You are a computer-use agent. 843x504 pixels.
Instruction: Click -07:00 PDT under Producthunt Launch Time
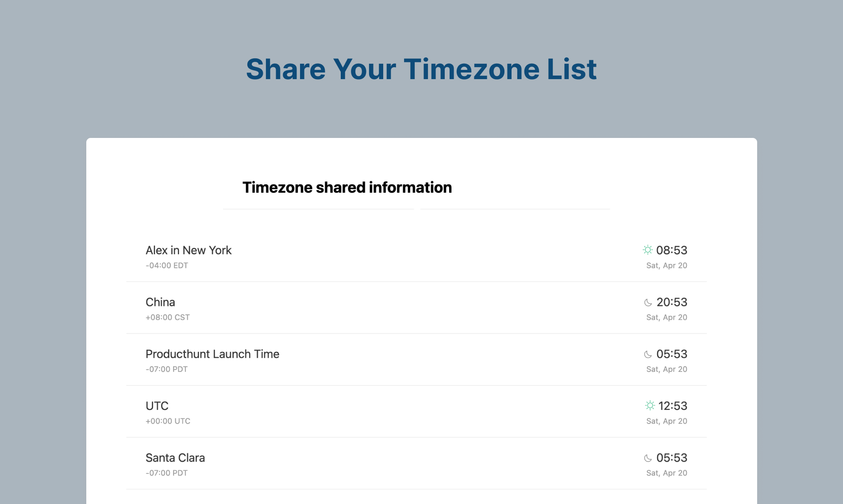point(167,369)
